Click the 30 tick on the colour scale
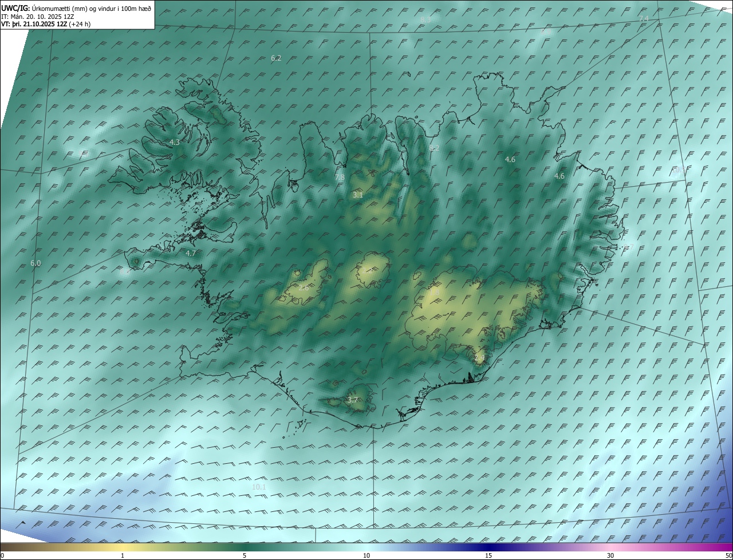Screen dimensions: 733x560 (610, 556)
